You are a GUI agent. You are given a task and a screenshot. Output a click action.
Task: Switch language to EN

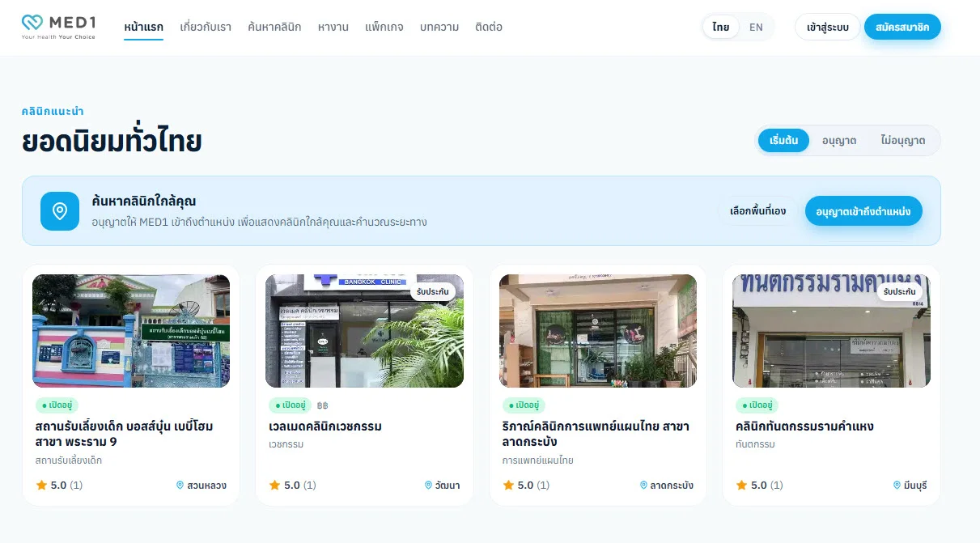[756, 27]
